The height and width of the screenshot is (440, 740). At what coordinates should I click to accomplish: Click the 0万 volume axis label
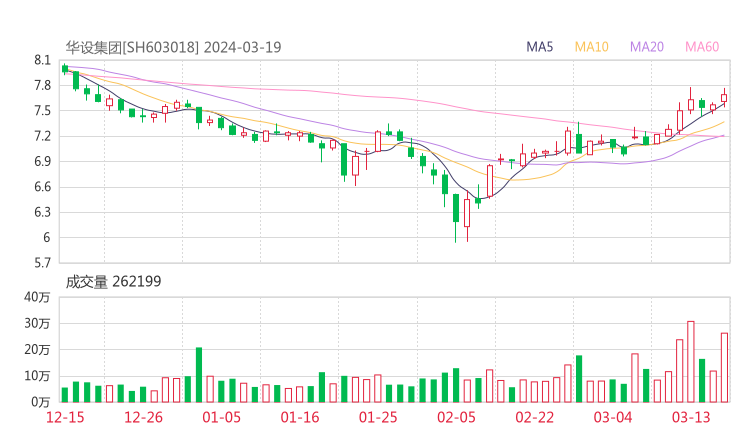pyautogui.click(x=41, y=402)
